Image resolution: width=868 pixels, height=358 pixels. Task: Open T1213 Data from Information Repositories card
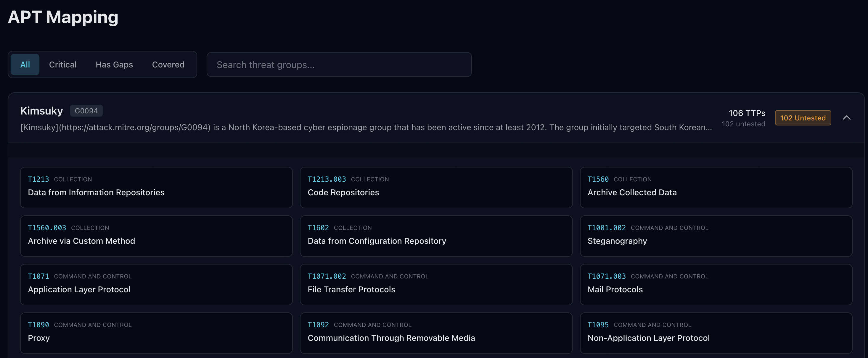156,187
